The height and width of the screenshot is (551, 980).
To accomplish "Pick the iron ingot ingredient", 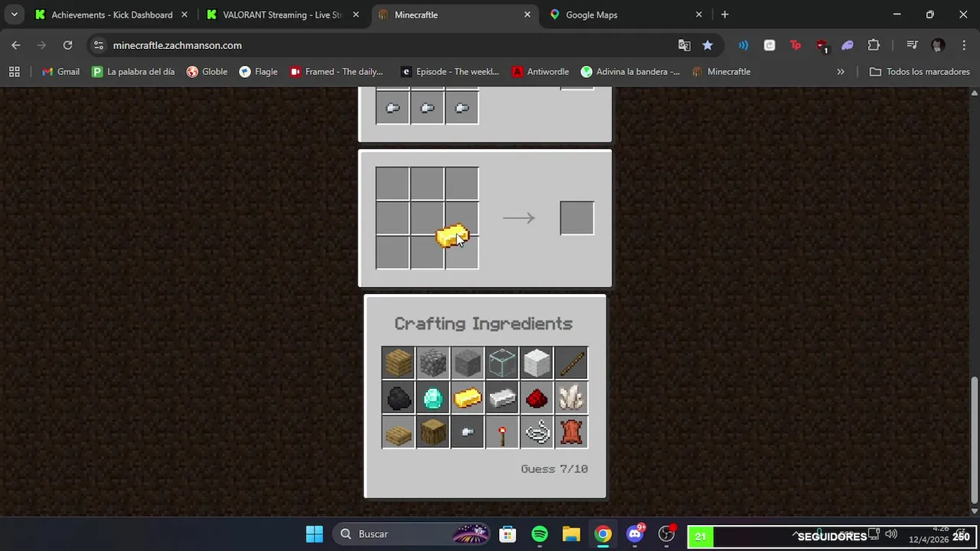I will click(502, 398).
